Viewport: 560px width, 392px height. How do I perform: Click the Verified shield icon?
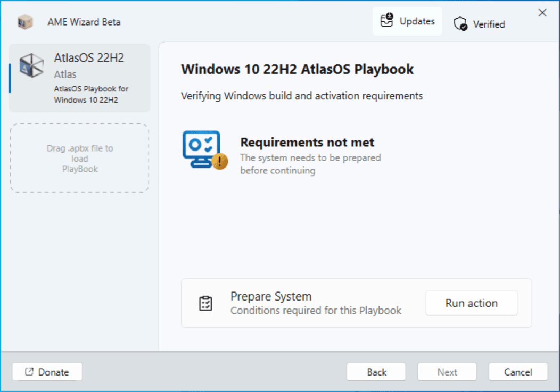tap(460, 24)
